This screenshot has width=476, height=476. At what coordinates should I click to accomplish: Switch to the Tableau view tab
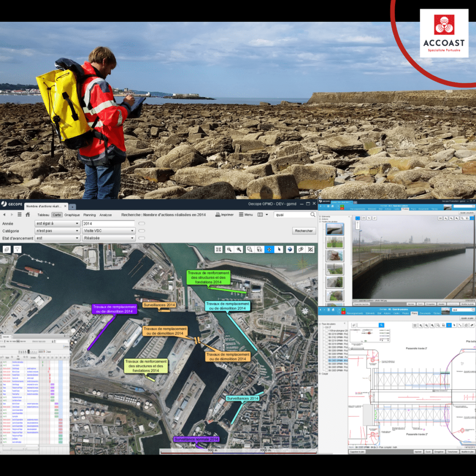tap(43, 215)
